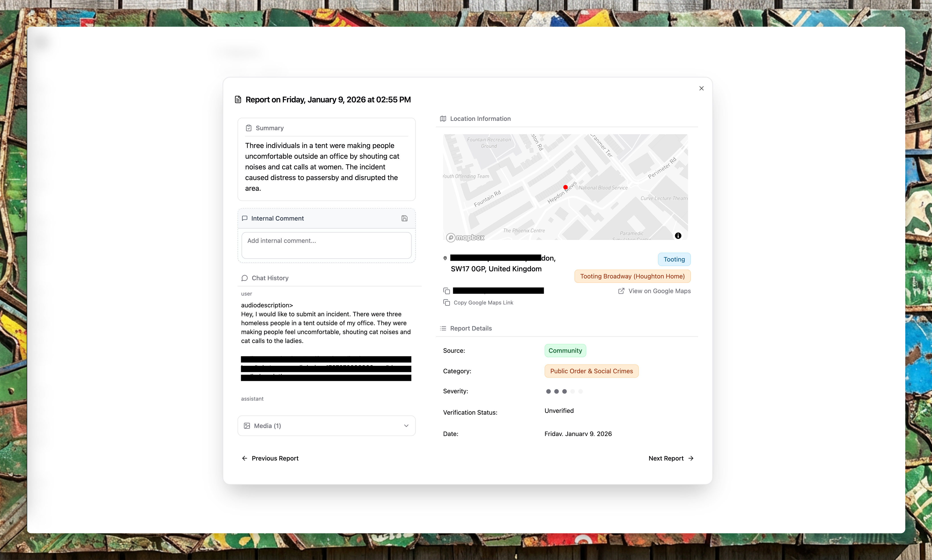Select the Tooting Broadway (Houghton Home) tag
This screenshot has height=560, width=932.
632,276
